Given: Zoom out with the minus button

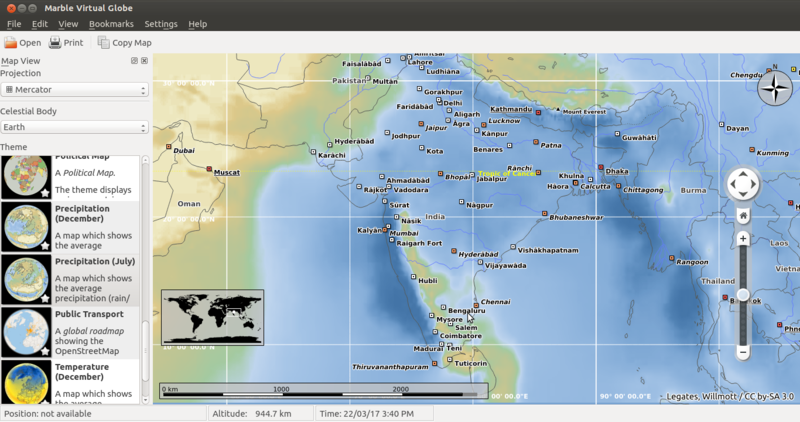Looking at the screenshot, I should click(x=743, y=352).
